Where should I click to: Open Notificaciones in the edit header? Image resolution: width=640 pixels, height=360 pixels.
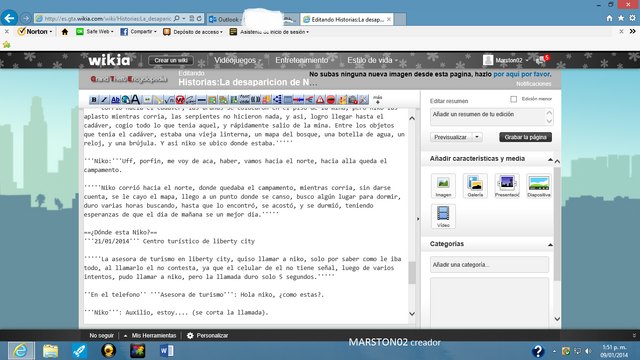coord(533,84)
